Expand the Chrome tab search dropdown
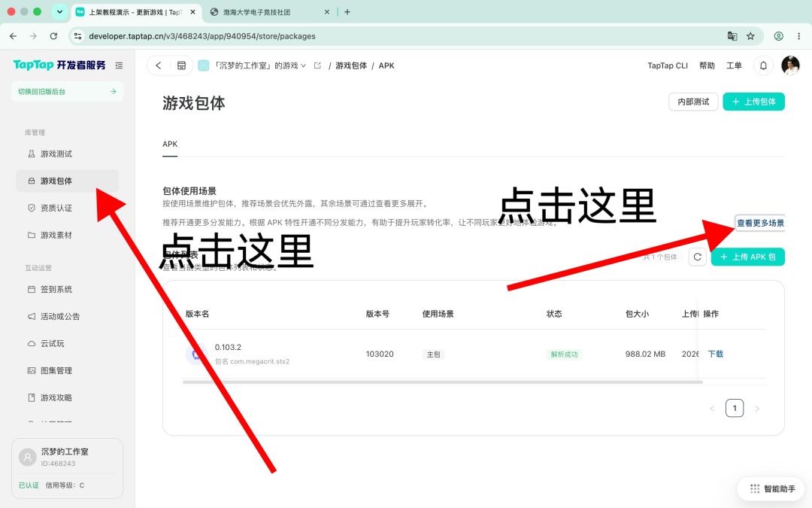 (x=59, y=11)
